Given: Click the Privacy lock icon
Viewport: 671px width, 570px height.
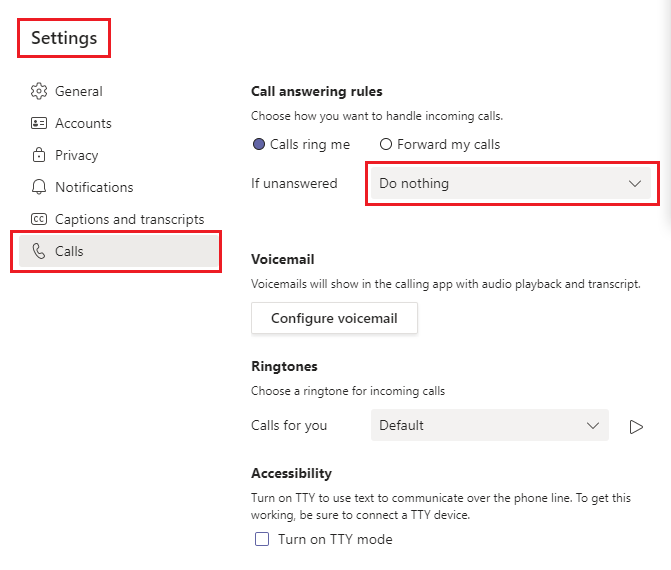Looking at the screenshot, I should coord(39,155).
